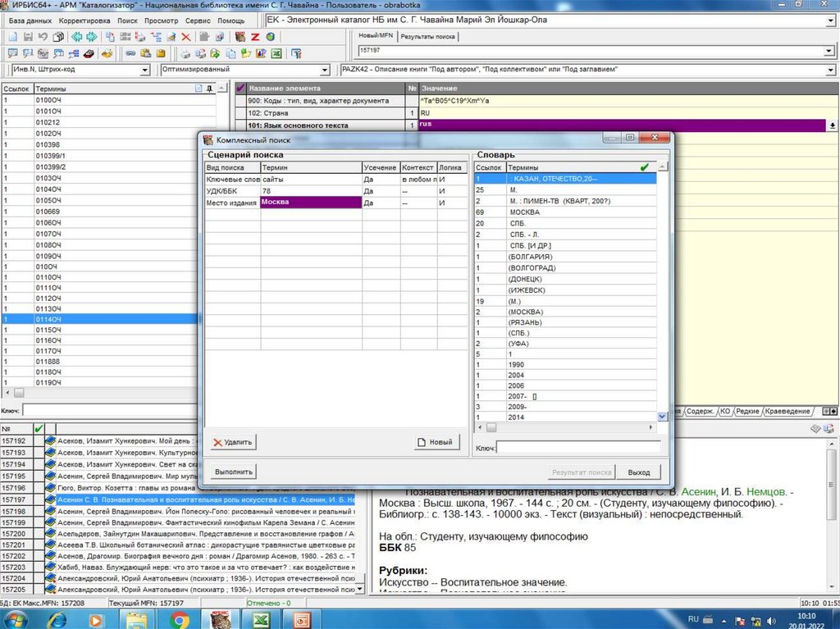The width and height of the screenshot is (840, 629).
Task: Click the Ключ input field in Словарь panel
Action: (x=578, y=448)
